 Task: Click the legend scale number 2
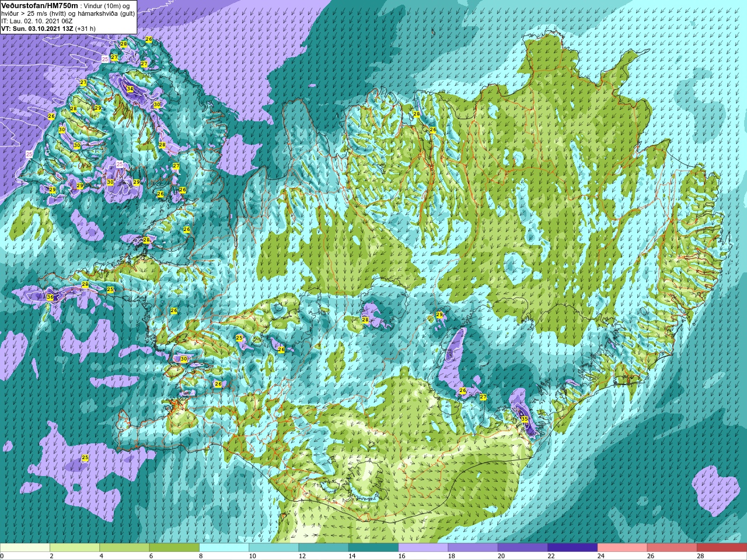52,556
